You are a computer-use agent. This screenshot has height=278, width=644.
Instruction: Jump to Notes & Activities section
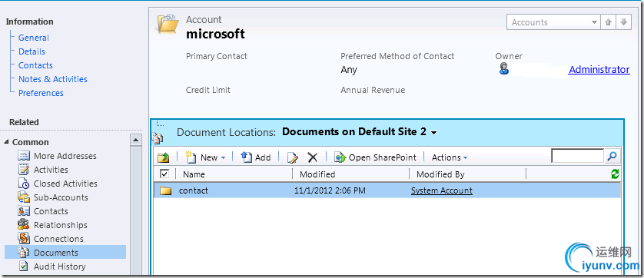tap(52, 79)
